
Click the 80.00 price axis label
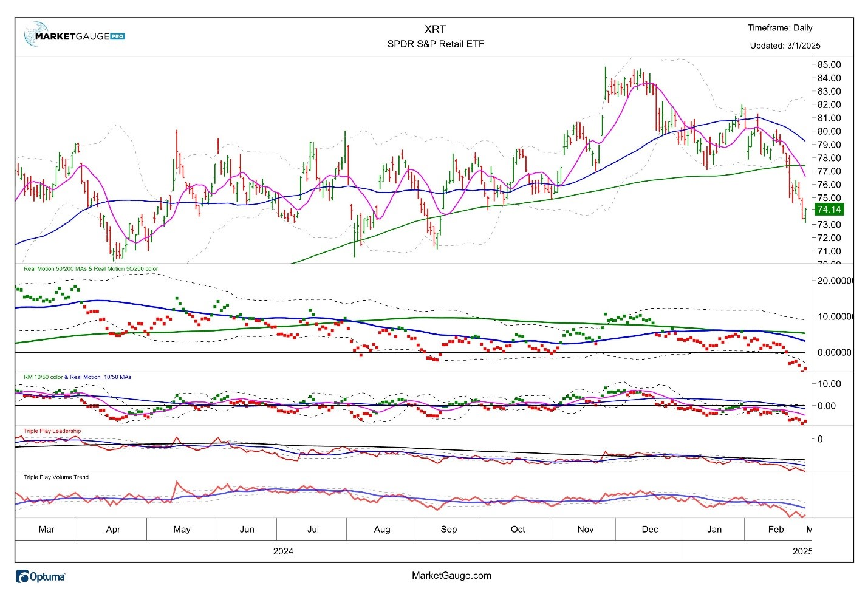[829, 131]
